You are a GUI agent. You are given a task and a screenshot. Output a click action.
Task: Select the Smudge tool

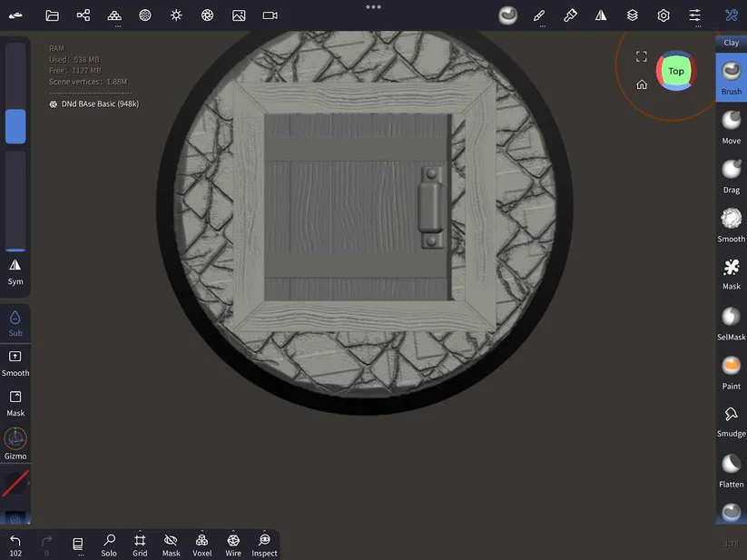pyautogui.click(x=732, y=421)
